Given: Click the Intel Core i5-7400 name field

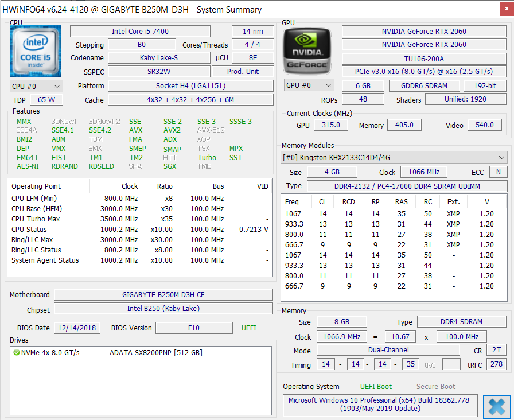Looking at the screenshot, I should (x=140, y=32).
